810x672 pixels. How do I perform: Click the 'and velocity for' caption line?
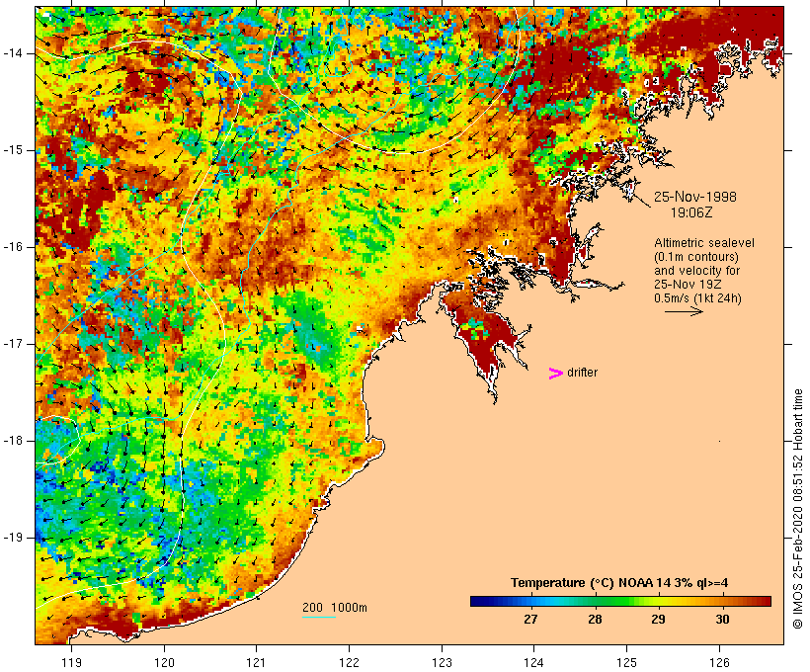coord(696,271)
